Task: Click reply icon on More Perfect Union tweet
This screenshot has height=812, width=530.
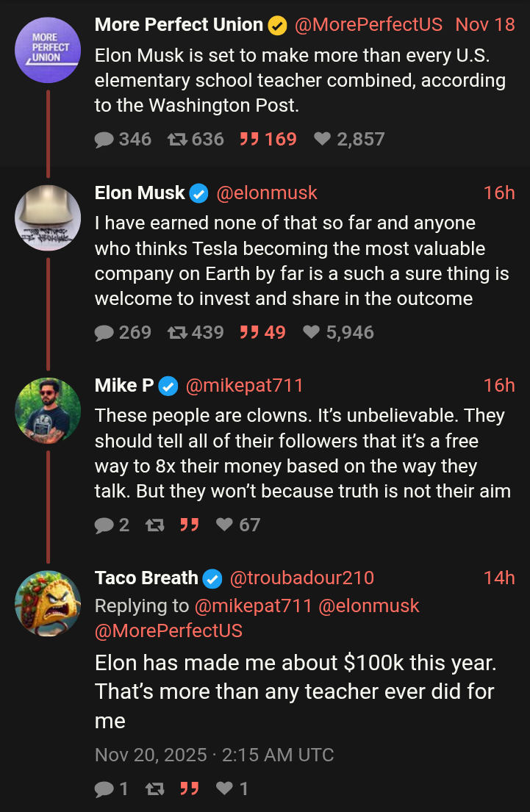Action: coord(105,139)
